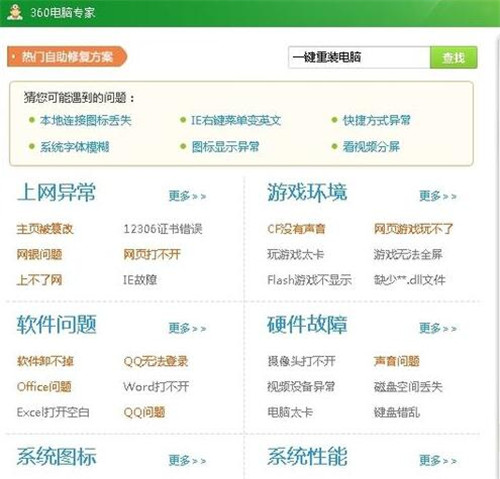Click the 网银问题 fix link
500x479 pixels.
tap(39, 254)
